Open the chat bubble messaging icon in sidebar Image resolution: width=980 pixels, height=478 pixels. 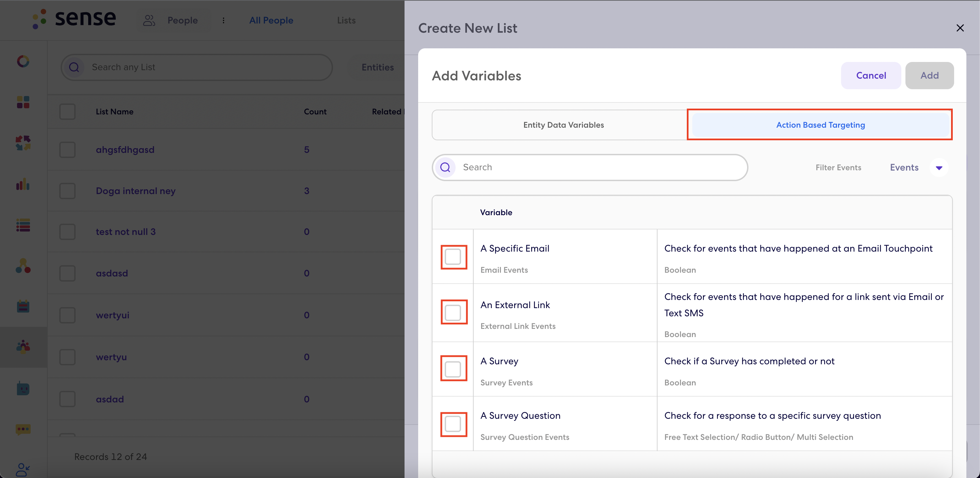pos(23,430)
